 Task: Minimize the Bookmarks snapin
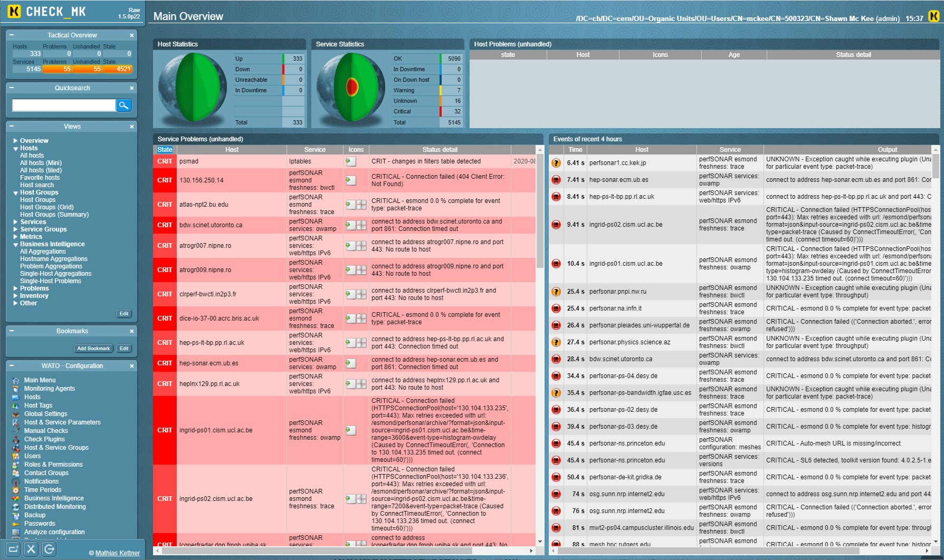tap(12, 331)
